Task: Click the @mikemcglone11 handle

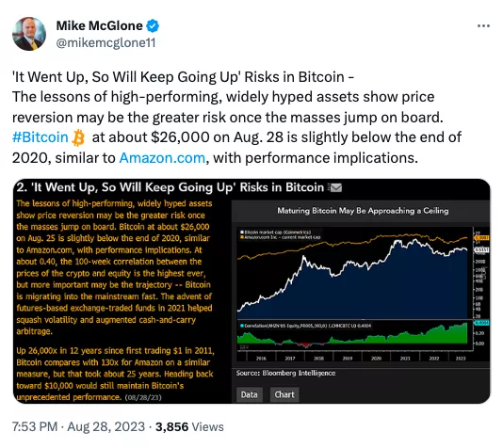Action: [x=105, y=43]
